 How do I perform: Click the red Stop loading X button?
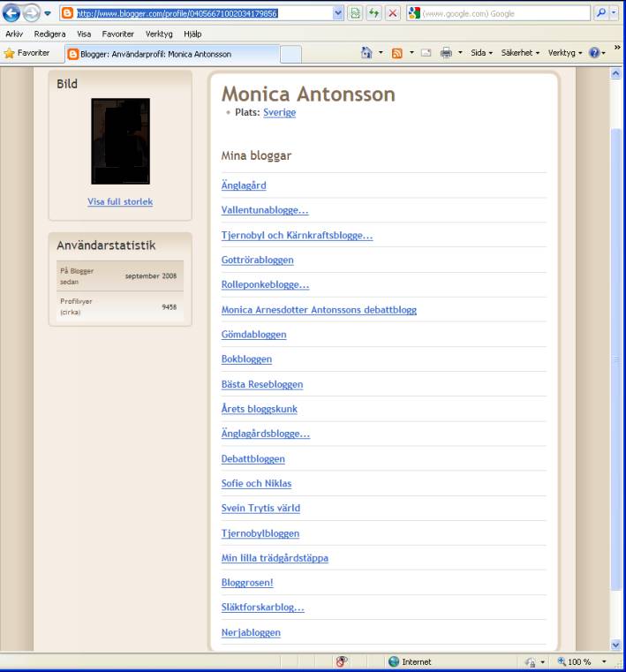pyautogui.click(x=392, y=13)
